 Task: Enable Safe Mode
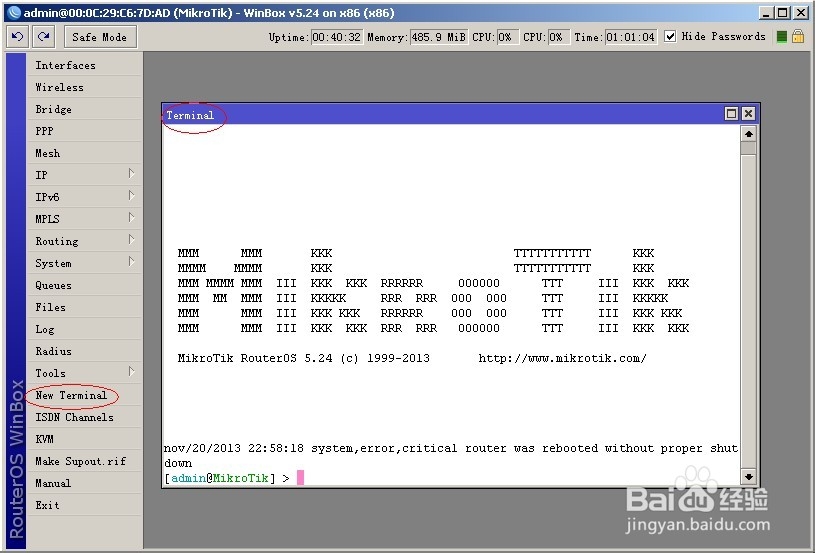click(100, 37)
